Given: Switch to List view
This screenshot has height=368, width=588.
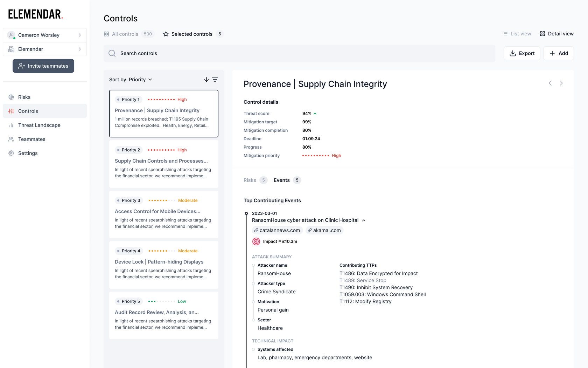Looking at the screenshot, I should [517, 34].
